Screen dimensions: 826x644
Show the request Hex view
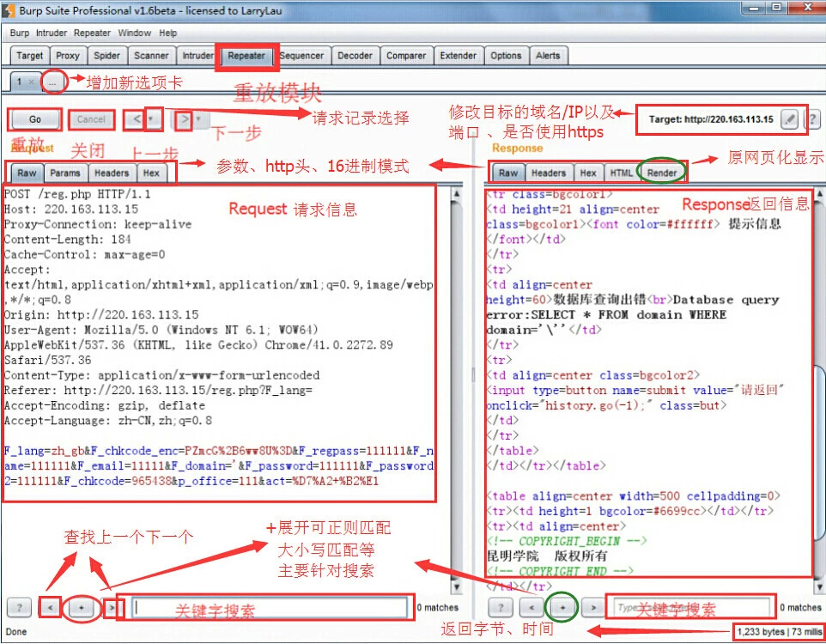[x=151, y=173]
